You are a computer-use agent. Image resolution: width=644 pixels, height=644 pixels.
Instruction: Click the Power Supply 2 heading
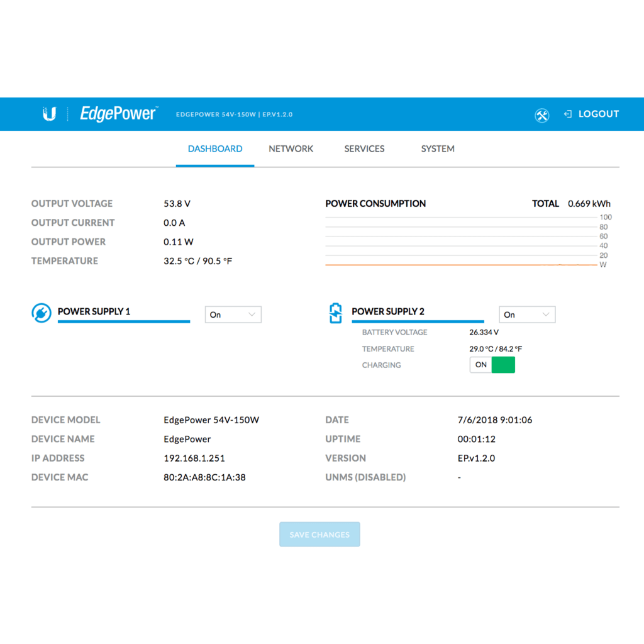click(387, 311)
